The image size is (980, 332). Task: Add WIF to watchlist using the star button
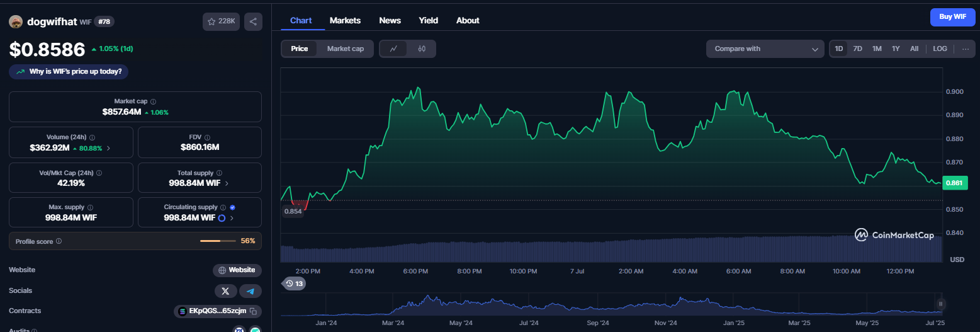coord(221,21)
